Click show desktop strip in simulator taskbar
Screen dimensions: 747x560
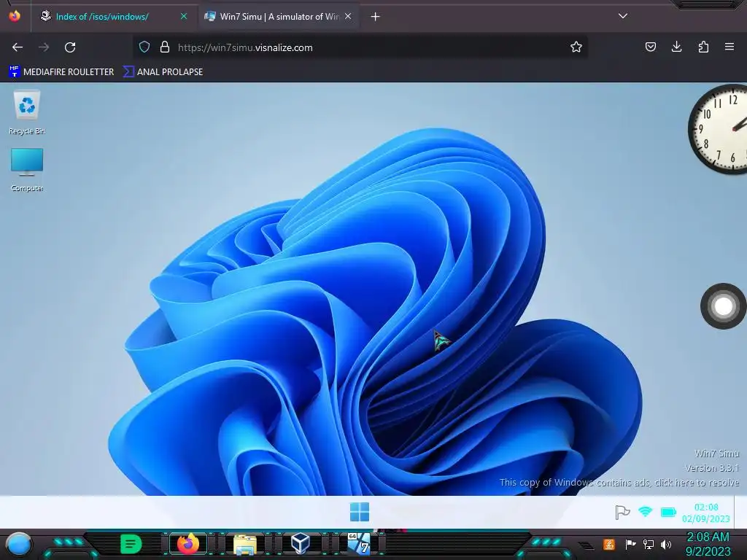click(740, 512)
